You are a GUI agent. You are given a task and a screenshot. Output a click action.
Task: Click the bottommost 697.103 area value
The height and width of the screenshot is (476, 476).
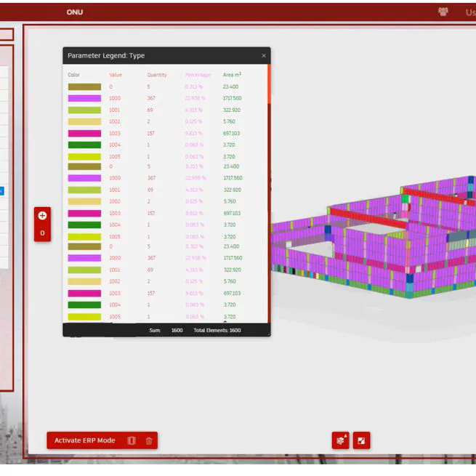pyautogui.click(x=233, y=294)
